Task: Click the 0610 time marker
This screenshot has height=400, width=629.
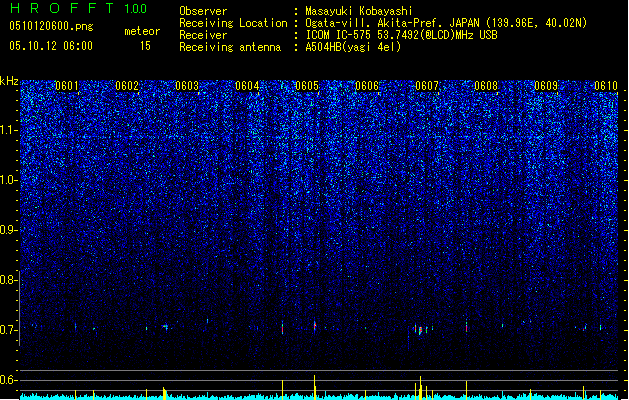Action: click(x=606, y=86)
